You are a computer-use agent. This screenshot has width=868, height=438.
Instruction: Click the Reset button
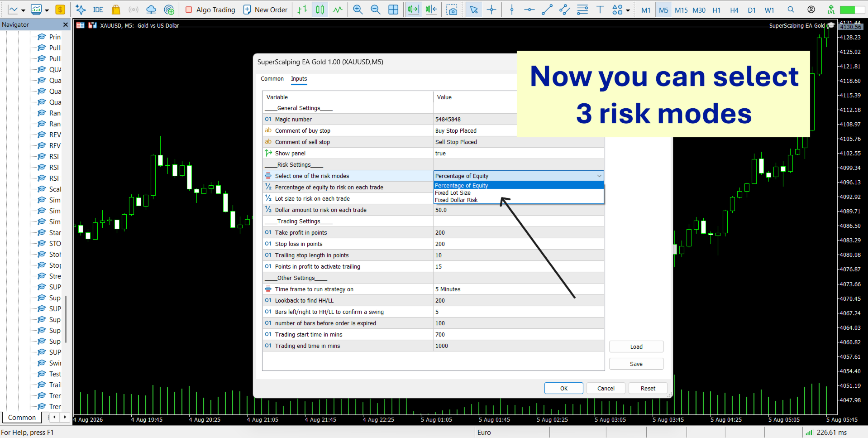(x=648, y=388)
